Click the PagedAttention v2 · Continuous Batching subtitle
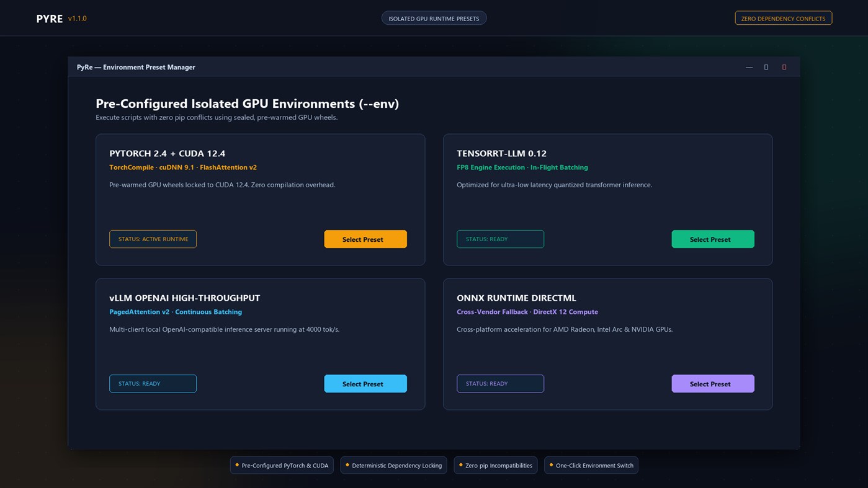This screenshot has height=488, width=868. (x=176, y=312)
